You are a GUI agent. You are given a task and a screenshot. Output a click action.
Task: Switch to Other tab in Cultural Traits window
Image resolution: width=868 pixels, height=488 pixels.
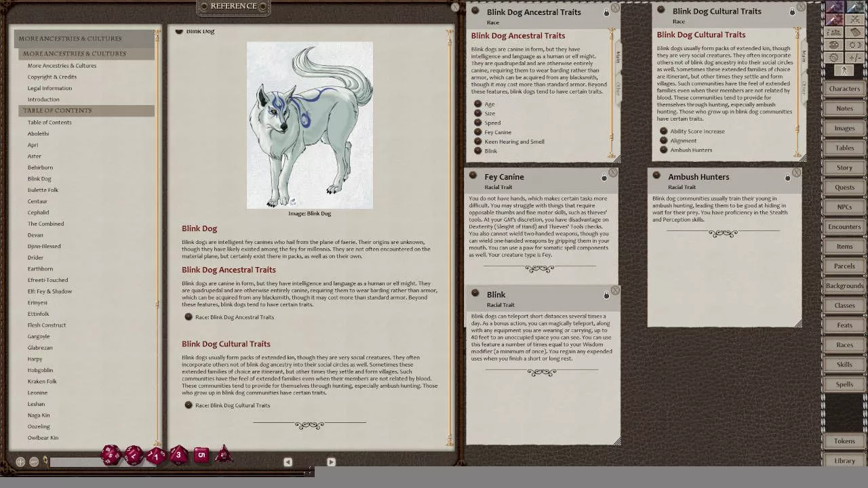point(804,87)
